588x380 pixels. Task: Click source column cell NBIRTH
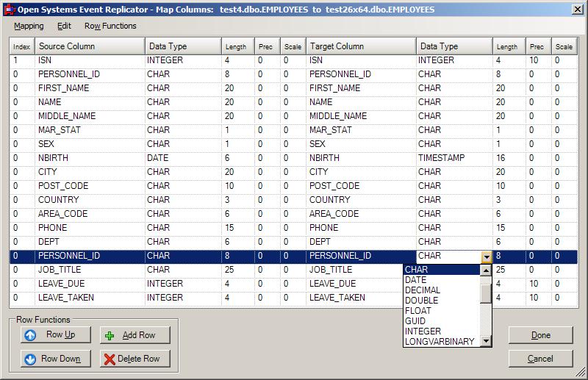point(90,158)
